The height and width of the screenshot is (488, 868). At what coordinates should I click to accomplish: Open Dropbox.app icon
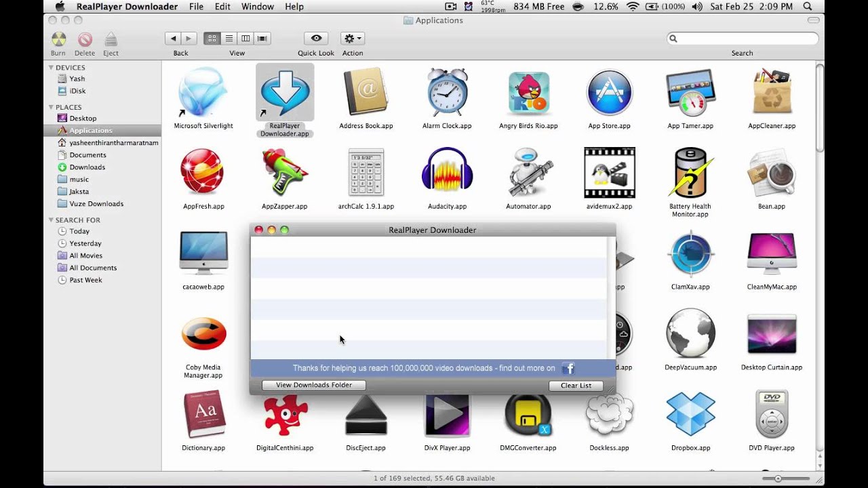point(690,415)
